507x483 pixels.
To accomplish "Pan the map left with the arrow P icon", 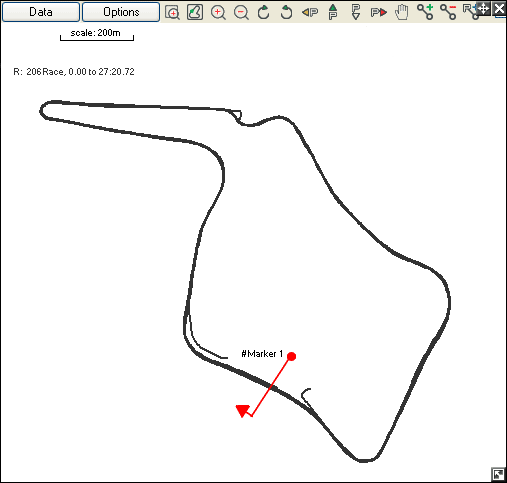I will point(310,13).
